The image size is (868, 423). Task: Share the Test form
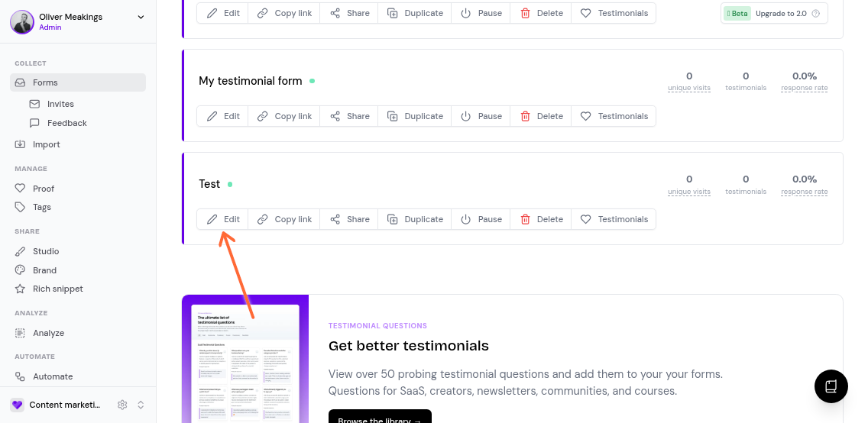tap(350, 219)
